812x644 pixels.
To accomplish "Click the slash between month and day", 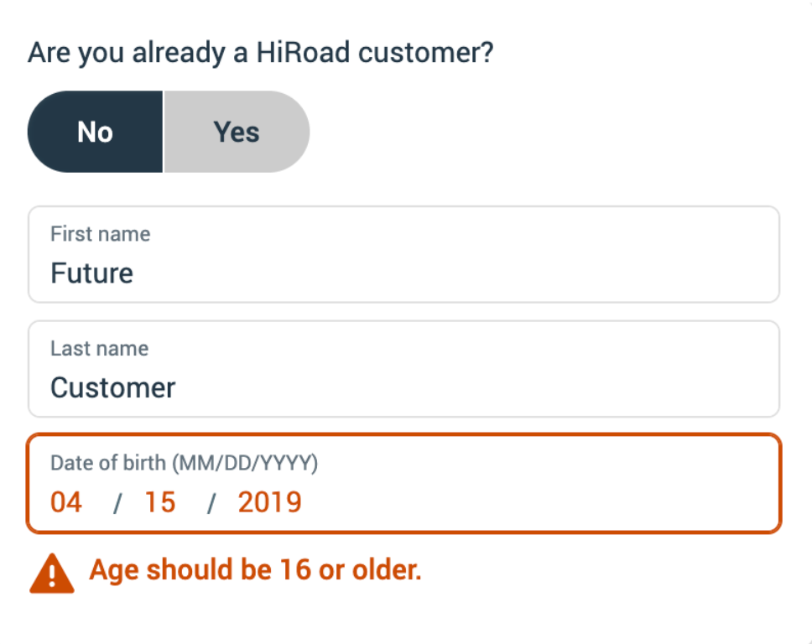I will click(117, 503).
